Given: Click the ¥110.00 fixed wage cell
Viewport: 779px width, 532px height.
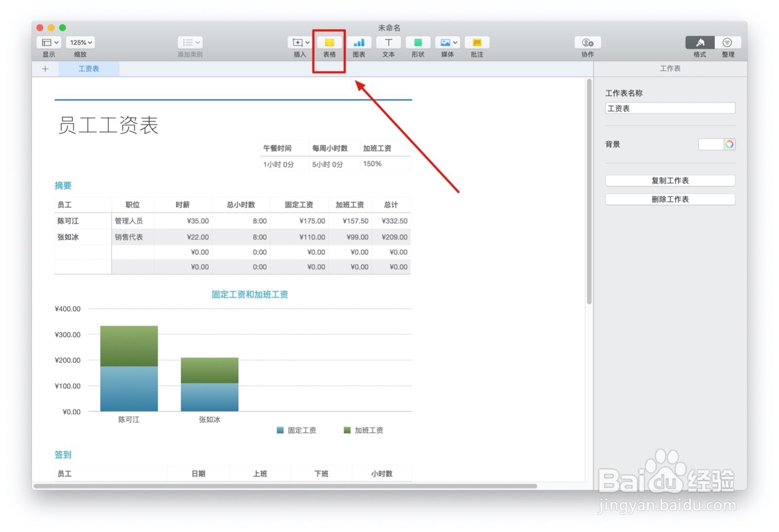Looking at the screenshot, I should pyautogui.click(x=299, y=237).
